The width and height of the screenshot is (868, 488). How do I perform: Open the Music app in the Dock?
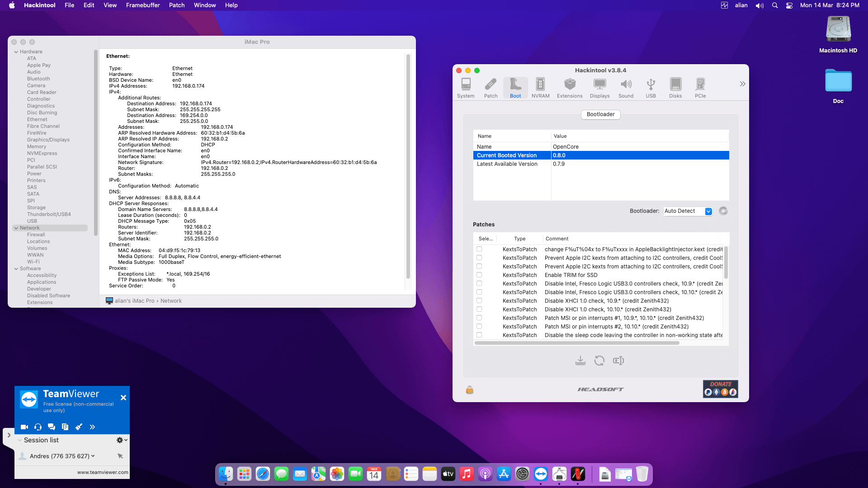[x=467, y=474]
